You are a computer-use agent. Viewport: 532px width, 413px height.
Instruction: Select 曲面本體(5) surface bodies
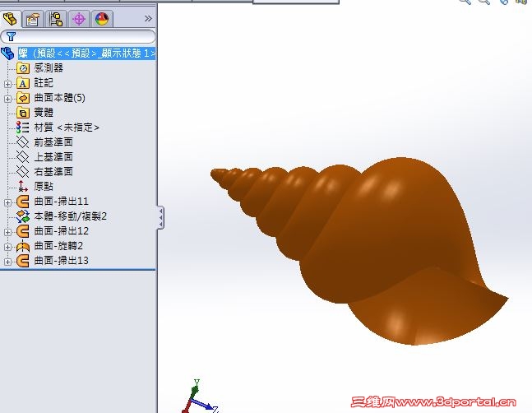[x=60, y=98]
